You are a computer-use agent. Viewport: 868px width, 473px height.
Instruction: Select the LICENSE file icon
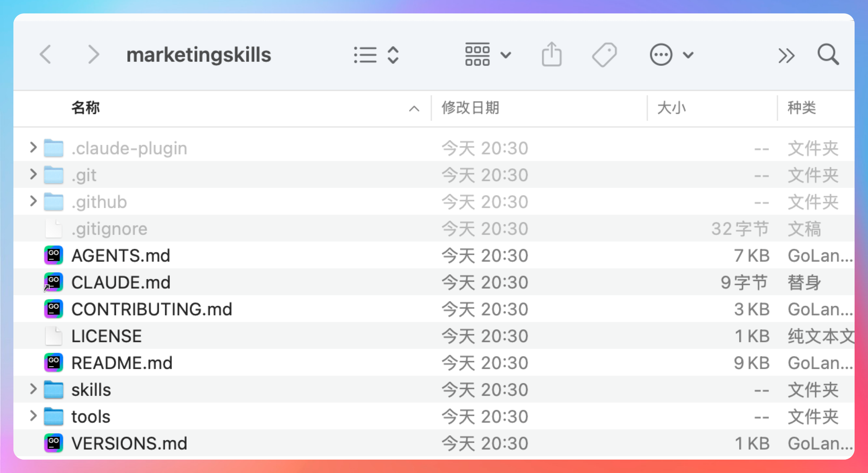[54, 336]
